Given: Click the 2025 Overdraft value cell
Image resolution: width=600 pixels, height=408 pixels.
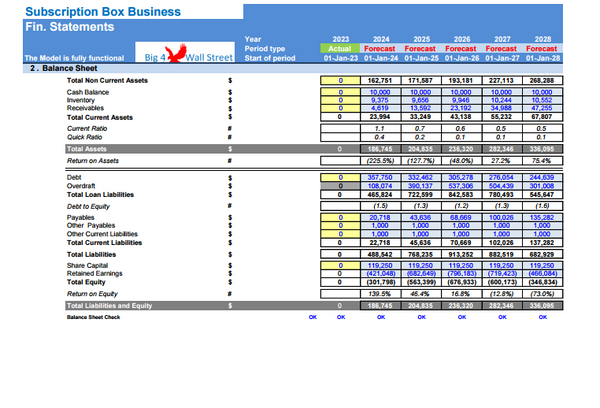Looking at the screenshot, I should [419, 185].
